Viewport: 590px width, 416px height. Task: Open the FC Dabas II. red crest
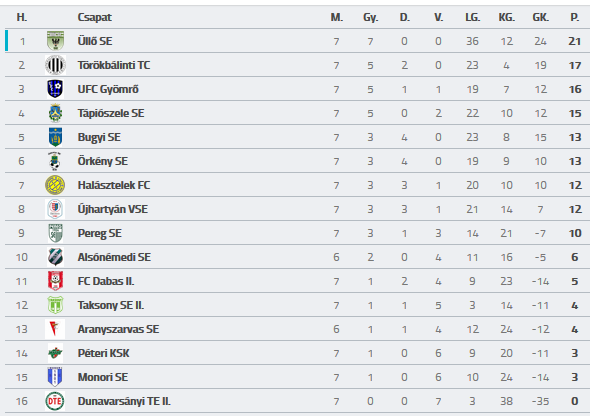(55, 281)
